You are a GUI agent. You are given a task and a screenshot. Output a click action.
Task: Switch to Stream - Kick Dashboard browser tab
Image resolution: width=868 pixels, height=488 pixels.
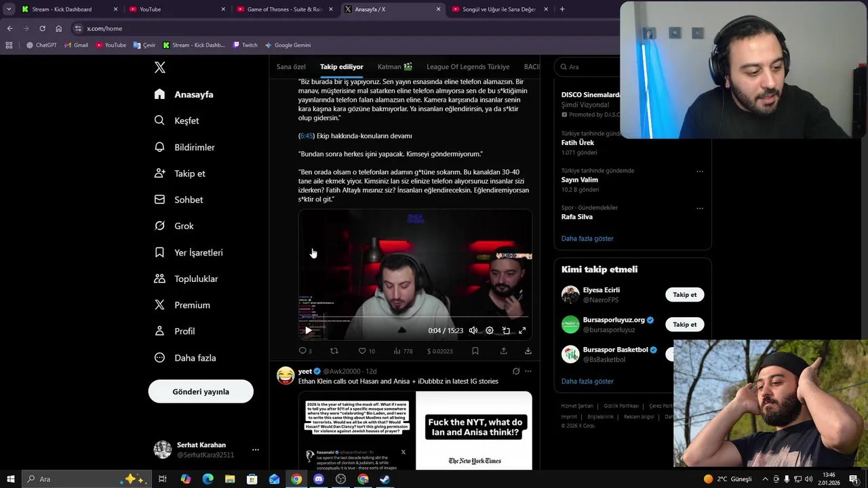click(x=70, y=9)
